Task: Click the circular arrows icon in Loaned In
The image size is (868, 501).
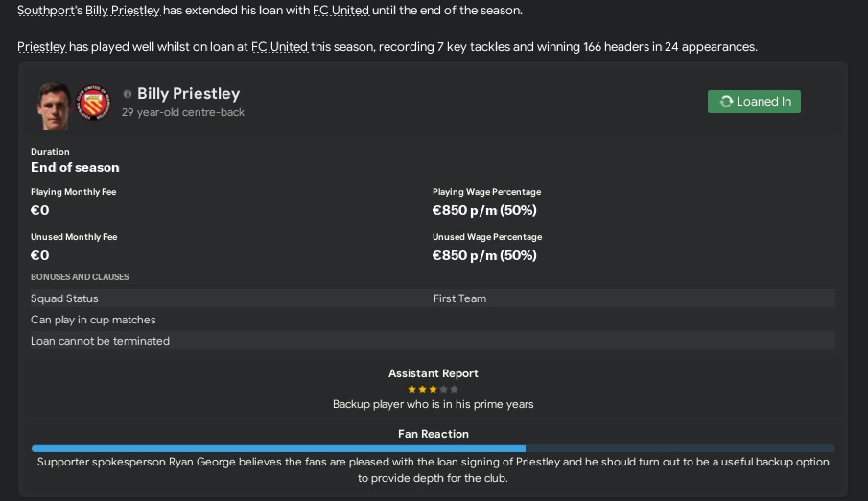Action: 726,102
